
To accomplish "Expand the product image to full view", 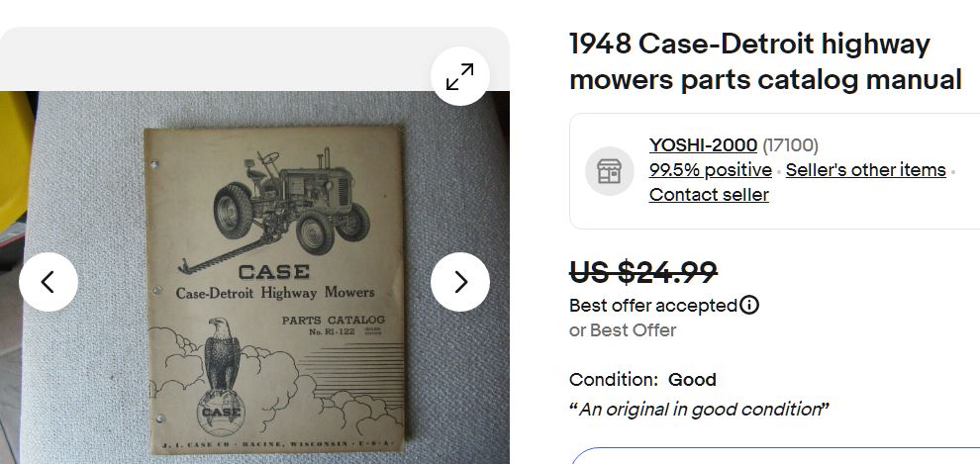I will tap(460, 76).
